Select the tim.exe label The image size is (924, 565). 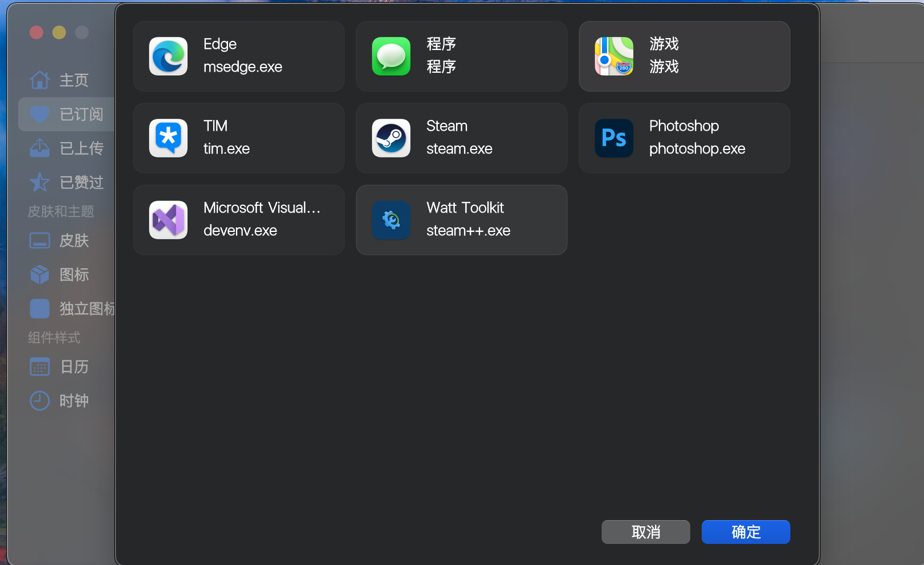tap(226, 149)
